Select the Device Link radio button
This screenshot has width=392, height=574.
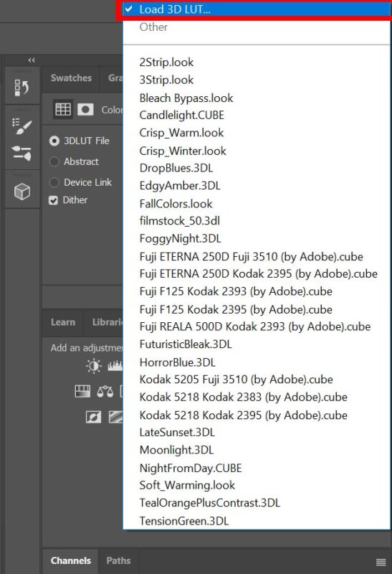pos(54,182)
